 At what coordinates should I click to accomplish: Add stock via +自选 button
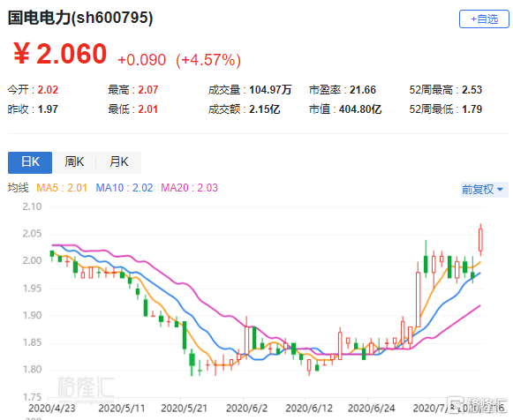tap(484, 19)
